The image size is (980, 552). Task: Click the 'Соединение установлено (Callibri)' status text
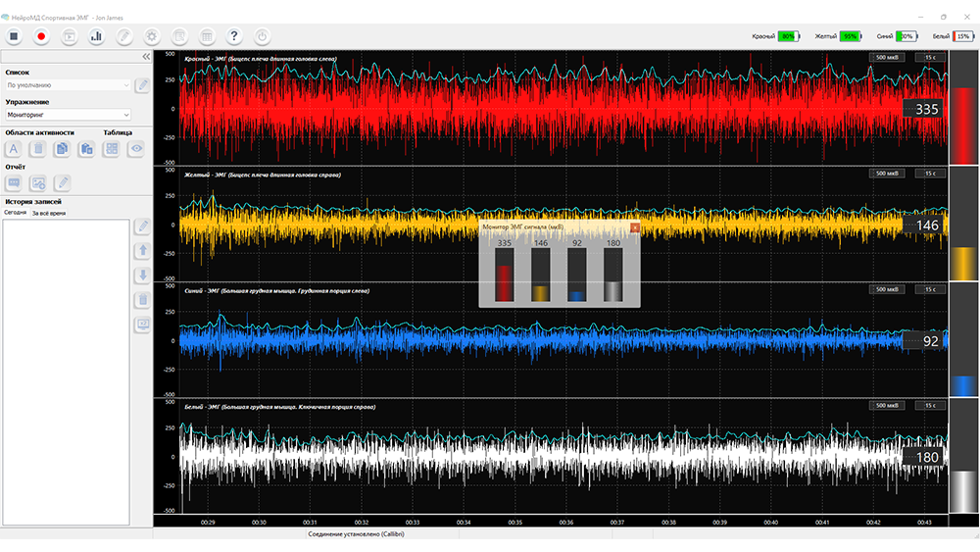click(356, 534)
